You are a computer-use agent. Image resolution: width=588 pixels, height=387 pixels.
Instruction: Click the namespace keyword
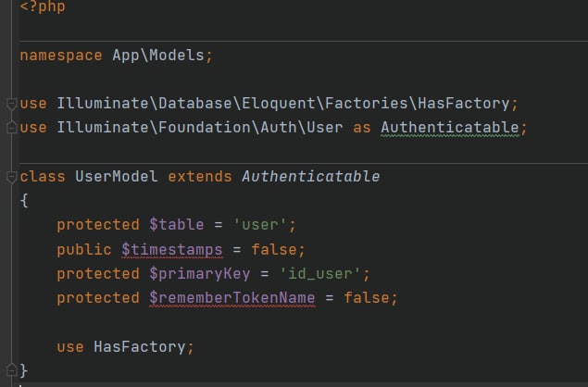pyautogui.click(x=61, y=56)
